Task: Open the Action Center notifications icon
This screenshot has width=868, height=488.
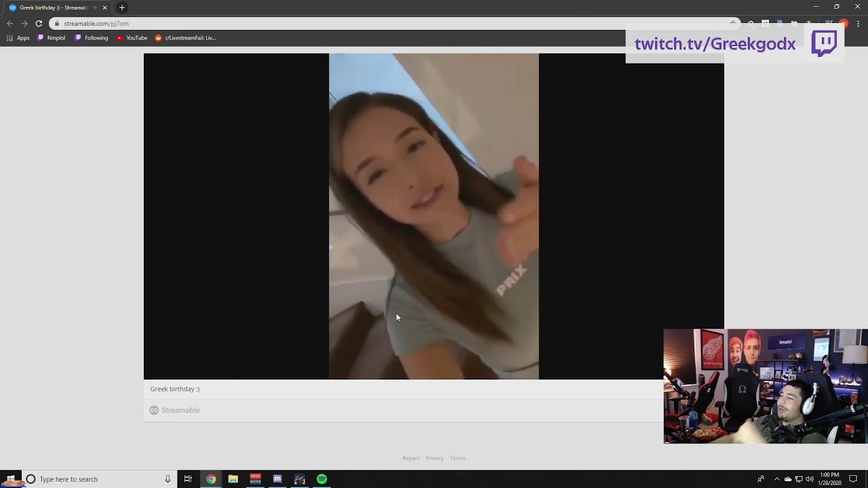Action: tap(853, 479)
